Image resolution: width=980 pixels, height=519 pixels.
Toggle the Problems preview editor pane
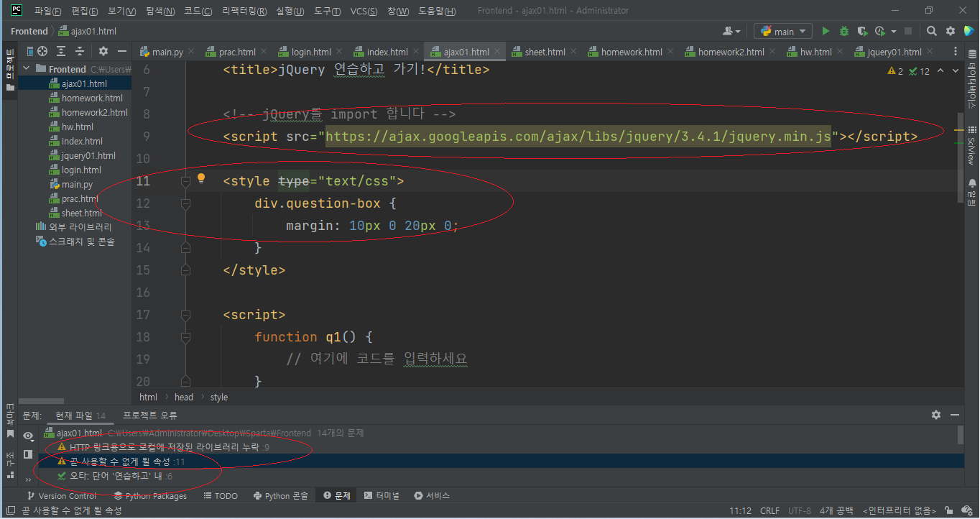(x=28, y=454)
